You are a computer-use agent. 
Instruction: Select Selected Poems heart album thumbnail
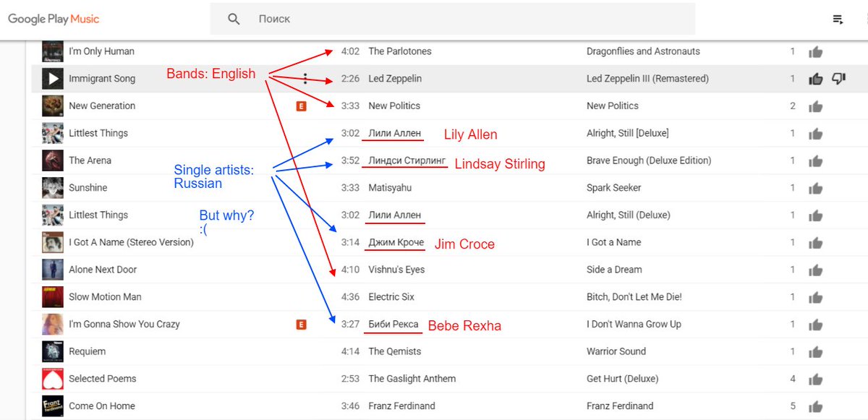53,379
